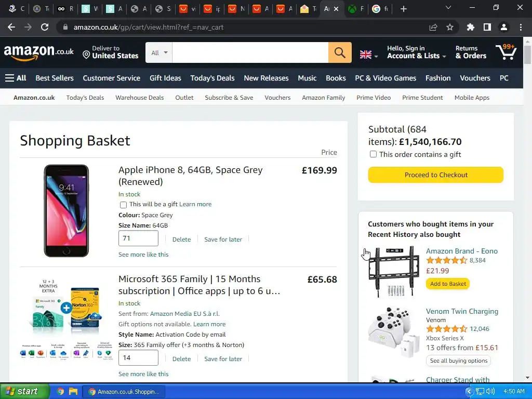Open Customer Service nav item
Image resolution: width=532 pixels, height=399 pixels.
pos(111,78)
